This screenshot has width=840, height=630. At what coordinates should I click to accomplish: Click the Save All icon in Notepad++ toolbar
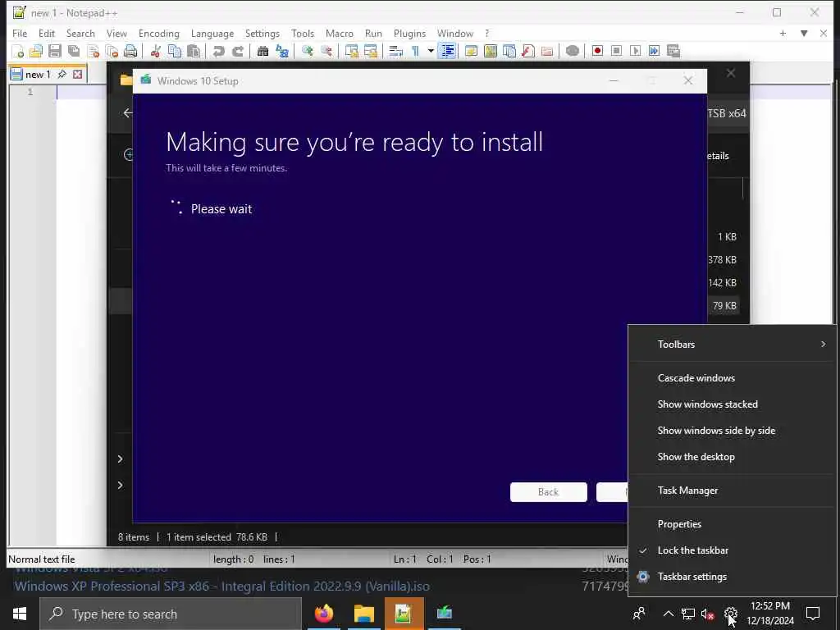74,52
